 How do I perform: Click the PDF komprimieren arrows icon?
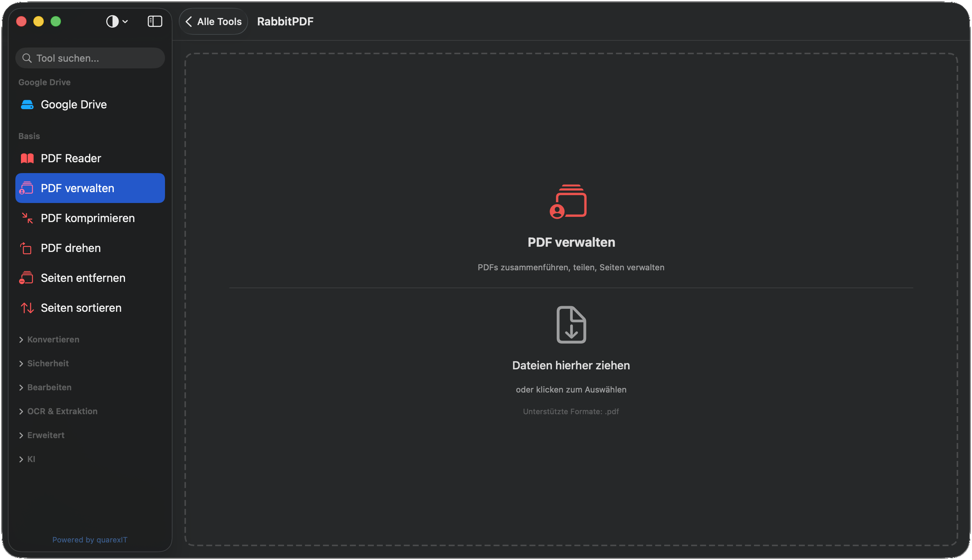tap(27, 218)
